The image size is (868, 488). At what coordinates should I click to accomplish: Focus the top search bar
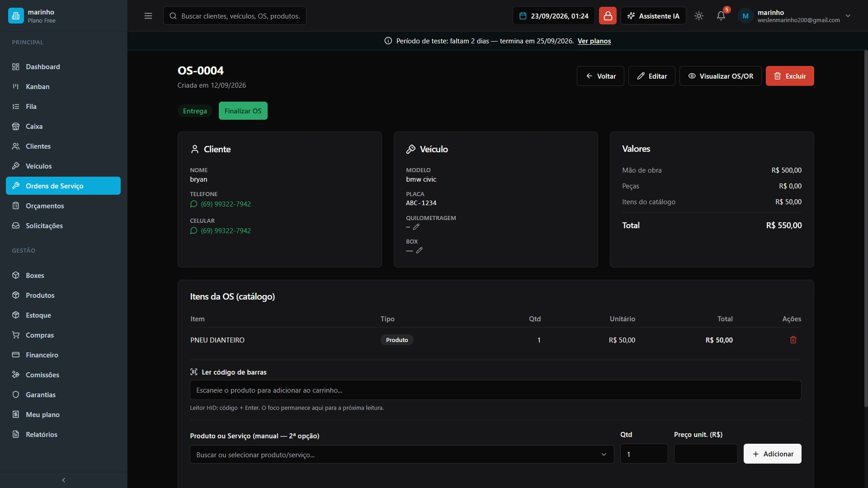point(235,16)
